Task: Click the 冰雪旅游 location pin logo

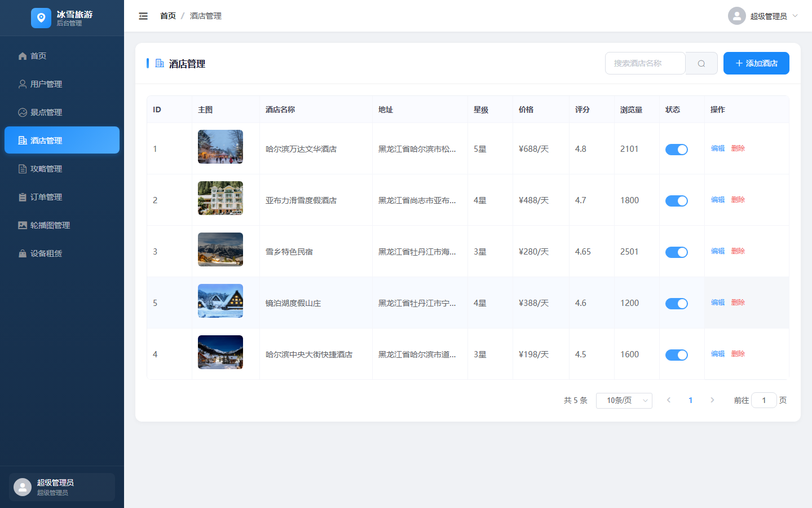Action: (x=41, y=18)
